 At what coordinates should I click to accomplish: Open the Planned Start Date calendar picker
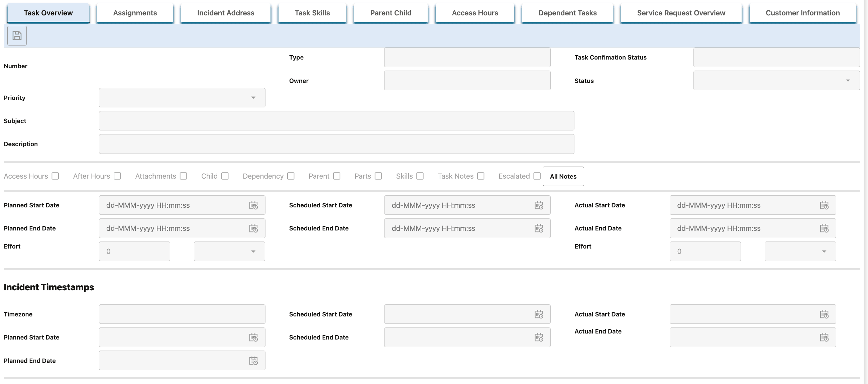click(253, 205)
